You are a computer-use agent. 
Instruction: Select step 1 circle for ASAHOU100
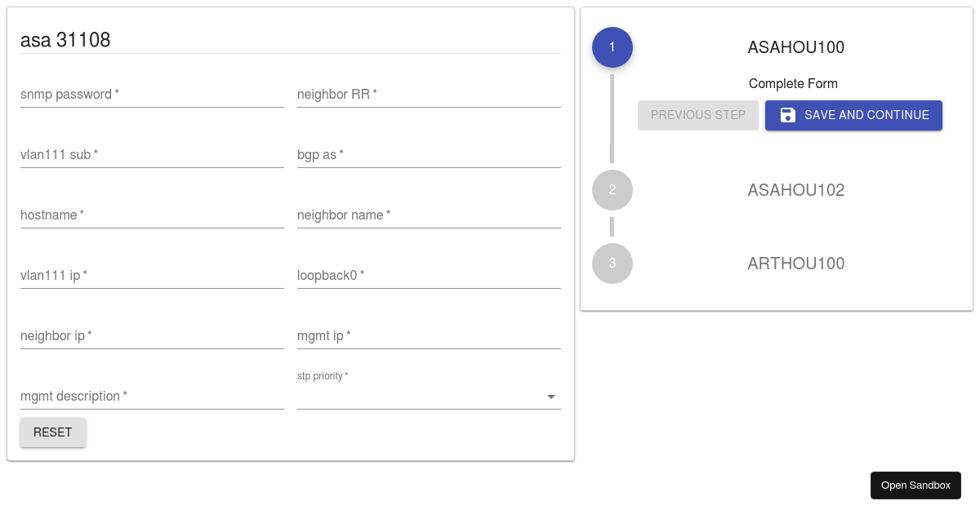tap(612, 47)
